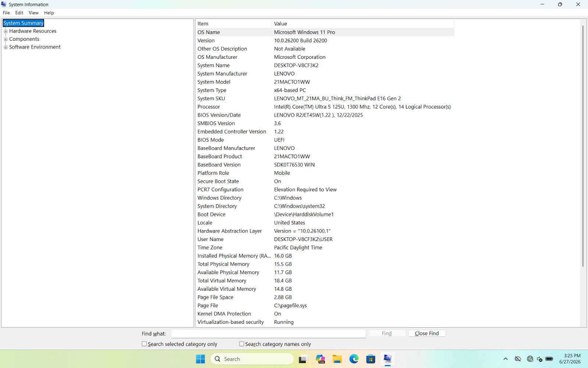The image size is (588, 368).
Task: Select System Summary in the tree
Action: pyautogui.click(x=24, y=23)
